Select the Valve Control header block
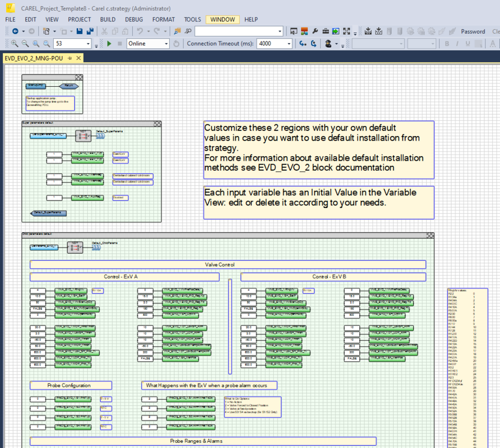 tap(228, 264)
